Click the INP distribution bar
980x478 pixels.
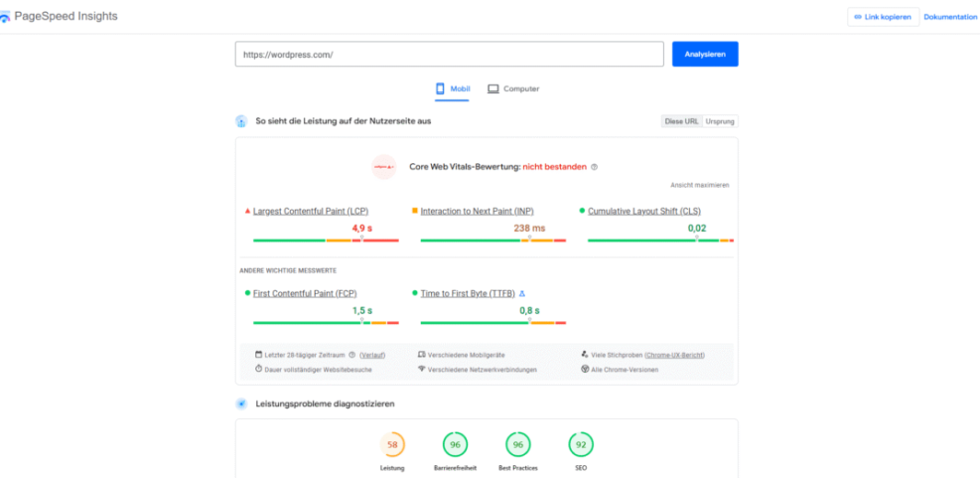493,240
